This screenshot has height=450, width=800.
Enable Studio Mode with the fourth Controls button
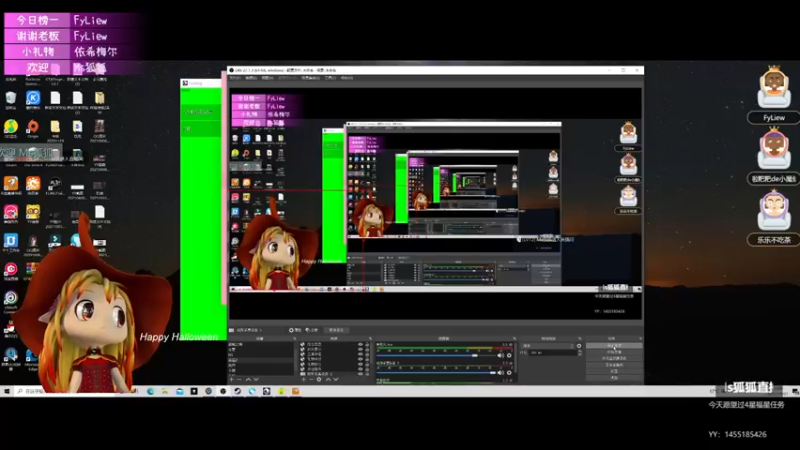click(614, 365)
